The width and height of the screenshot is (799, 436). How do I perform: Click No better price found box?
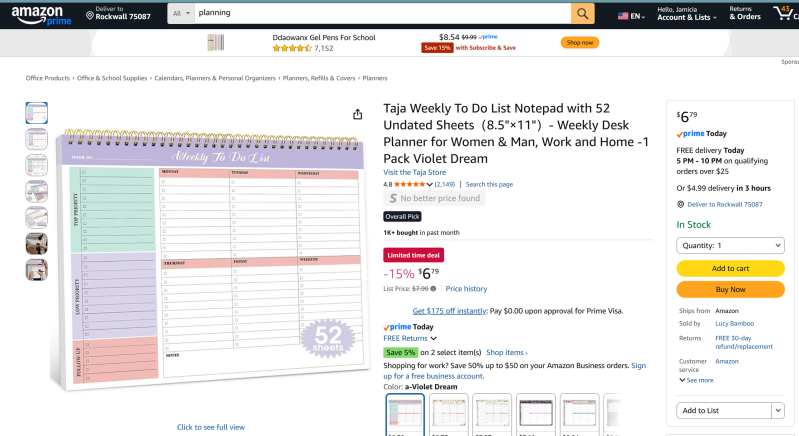click(x=434, y=198)
